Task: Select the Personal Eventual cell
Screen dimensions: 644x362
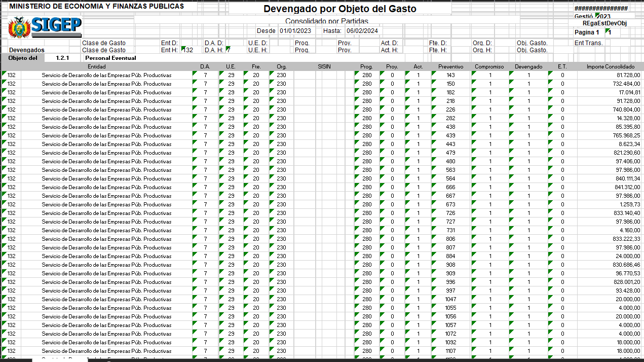Action: [111, 58]
